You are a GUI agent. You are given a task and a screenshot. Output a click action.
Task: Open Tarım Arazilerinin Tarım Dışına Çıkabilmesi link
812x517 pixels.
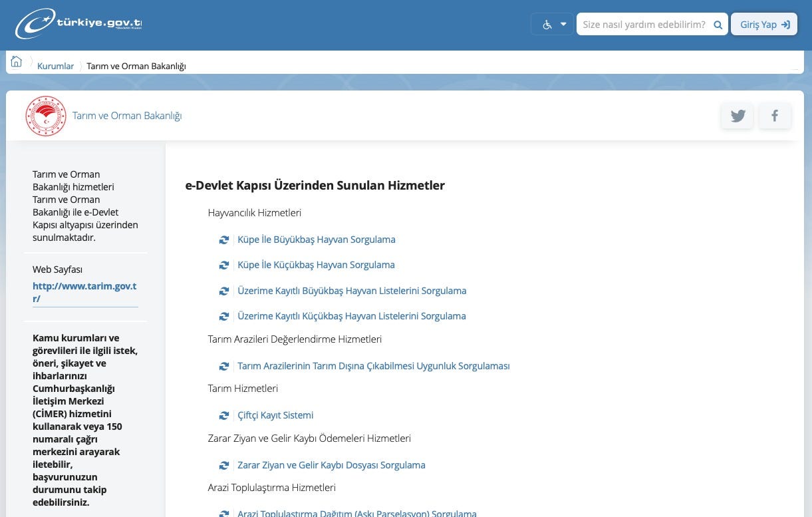pos(374,366)
